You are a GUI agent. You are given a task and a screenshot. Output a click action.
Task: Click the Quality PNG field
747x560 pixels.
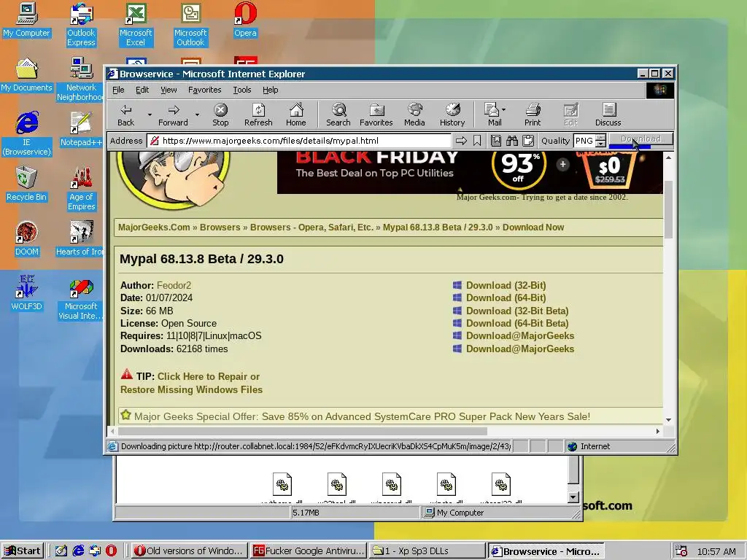tap(585, 141)
